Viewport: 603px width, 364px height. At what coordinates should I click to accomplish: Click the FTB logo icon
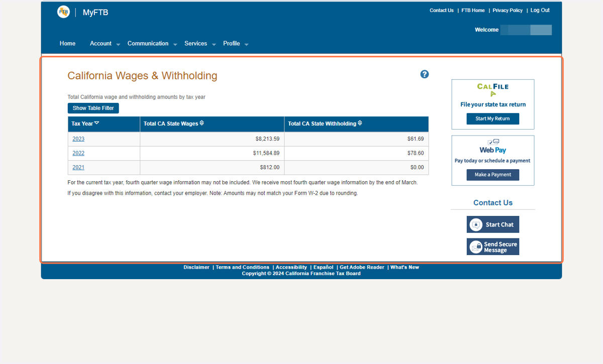pyautogui.click(x=63, y=12)
